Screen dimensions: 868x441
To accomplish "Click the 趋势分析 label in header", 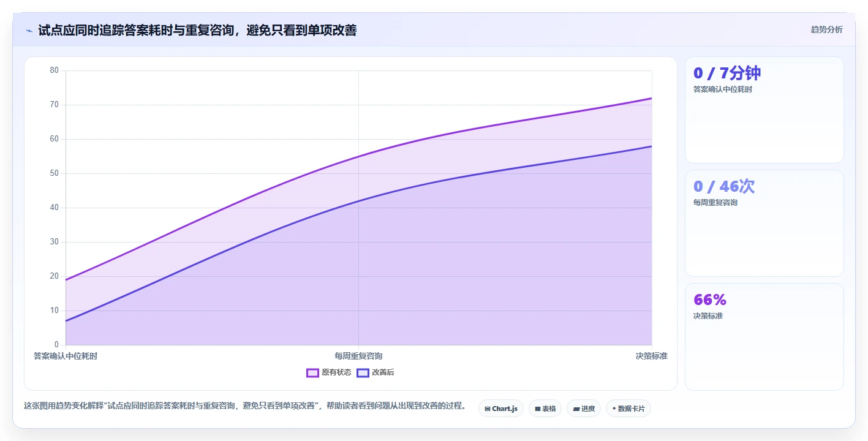I will coord(826,29).
